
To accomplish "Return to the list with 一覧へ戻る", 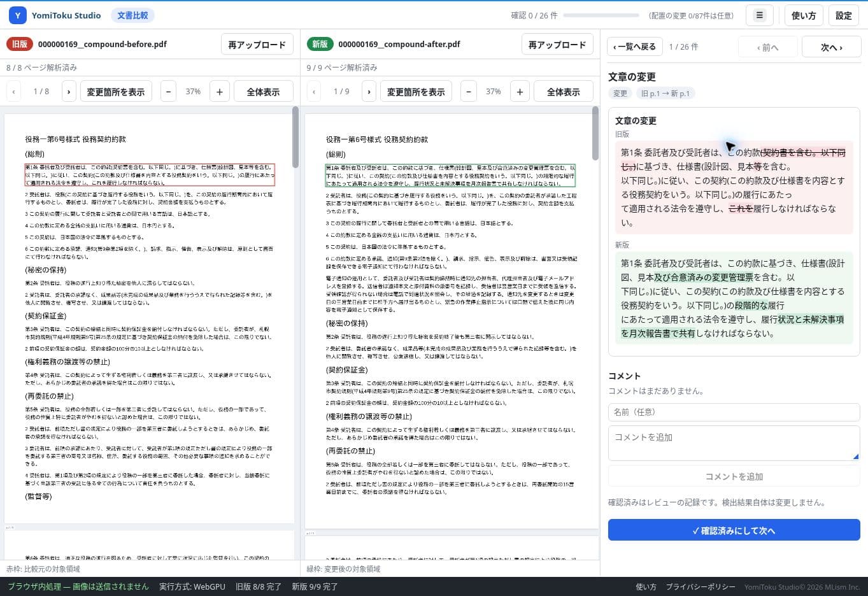I will 634,46.
